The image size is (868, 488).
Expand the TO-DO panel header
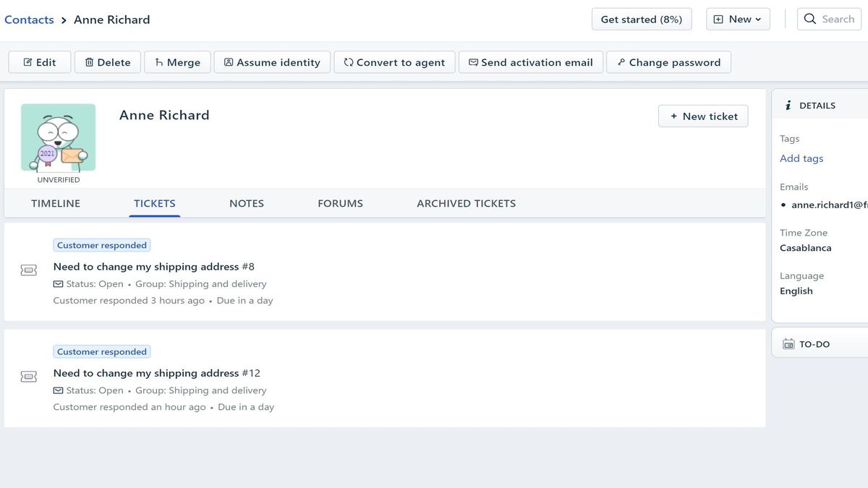coord(820,344)
